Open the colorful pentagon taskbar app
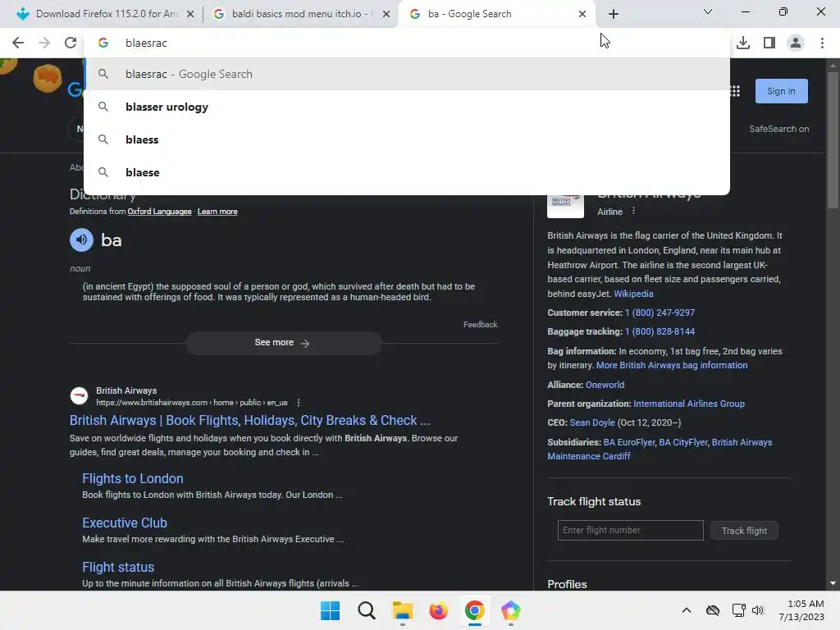The width and height of the screenshot is (840, 630). click(x=510, y=610)
